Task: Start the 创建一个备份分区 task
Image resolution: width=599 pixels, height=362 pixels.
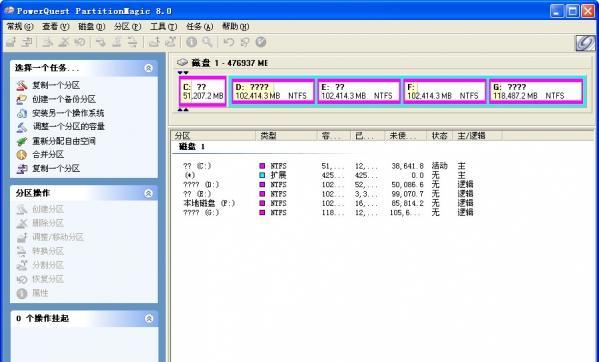Action: [64, 99]
